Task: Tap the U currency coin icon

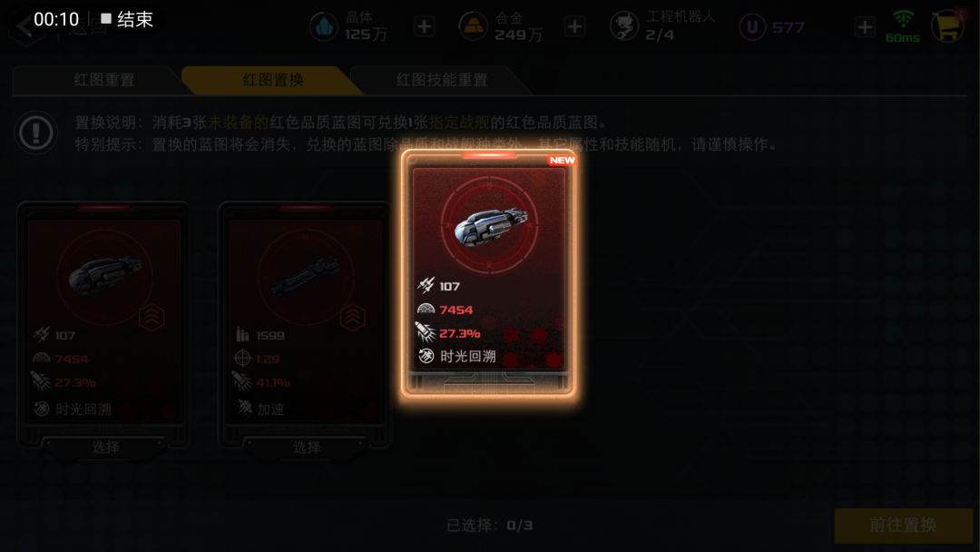Action: tap(752, 27)
